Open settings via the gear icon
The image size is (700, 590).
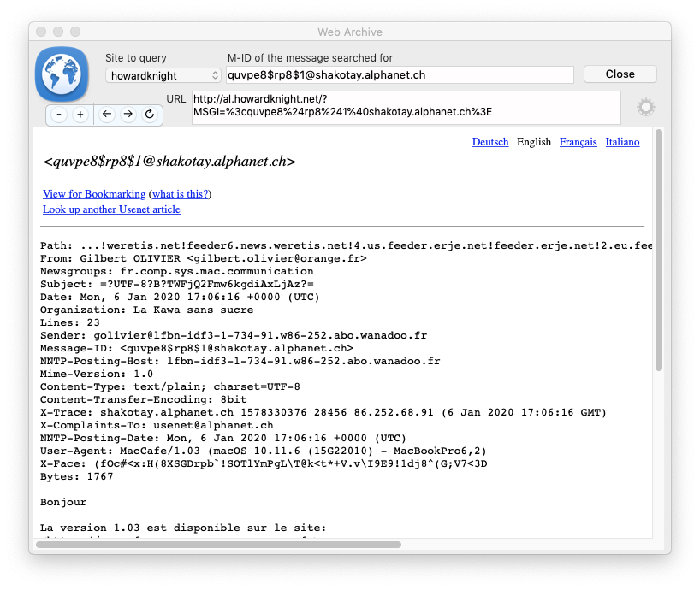click(x=645, y=106)
